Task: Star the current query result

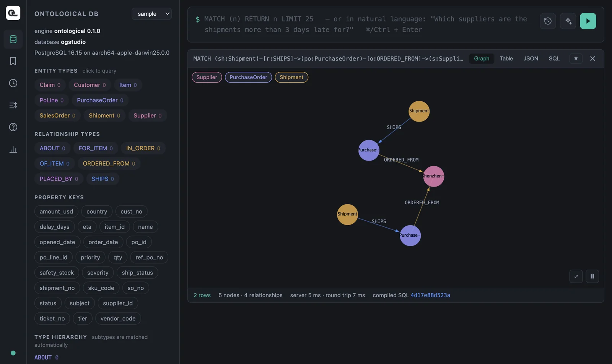Action: pyautogui.click(x=576, y=58)
